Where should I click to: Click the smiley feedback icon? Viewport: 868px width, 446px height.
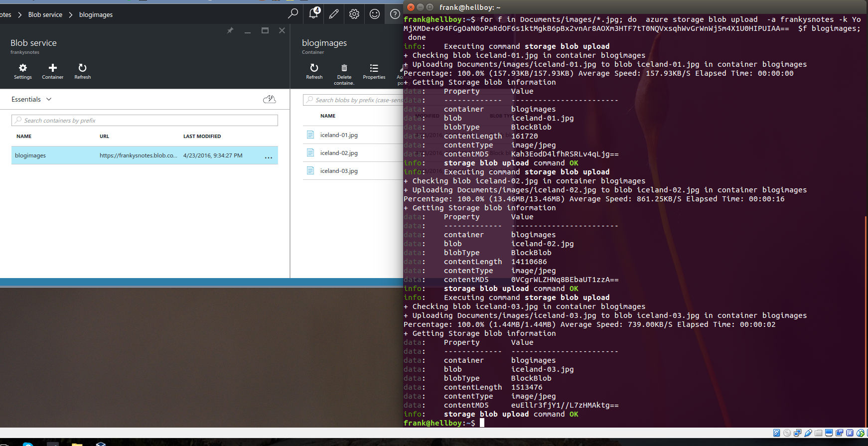coord(375,14)
